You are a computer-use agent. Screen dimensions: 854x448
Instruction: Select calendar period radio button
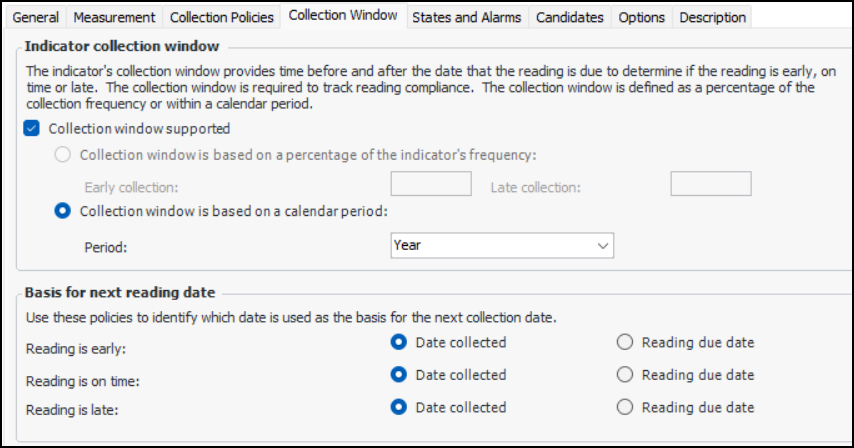pos(63,211)
